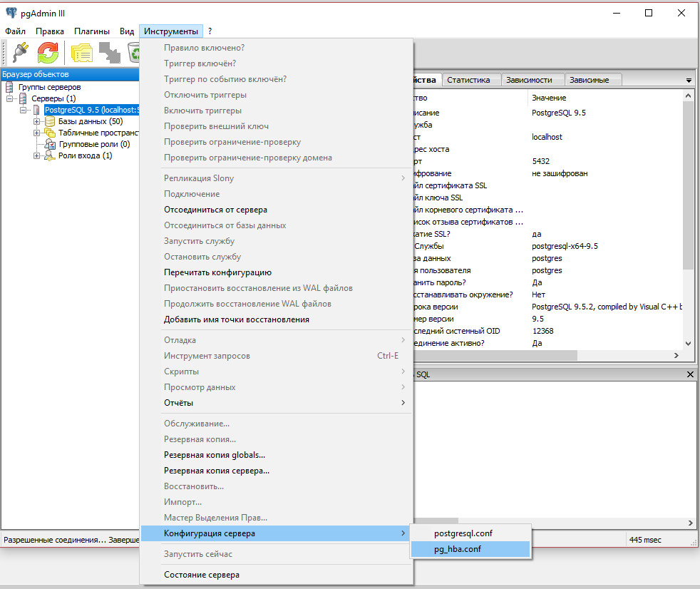The image size is (700, 589).
Task: Click the gray create-object toolbar icon
Action: (x=109, y=53)
